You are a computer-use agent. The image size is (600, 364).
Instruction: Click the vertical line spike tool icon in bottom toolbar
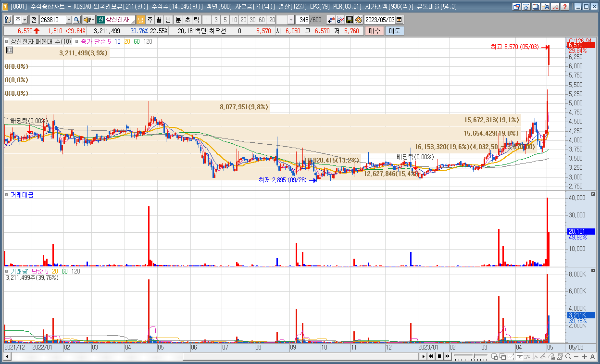[x=535, y=356]
